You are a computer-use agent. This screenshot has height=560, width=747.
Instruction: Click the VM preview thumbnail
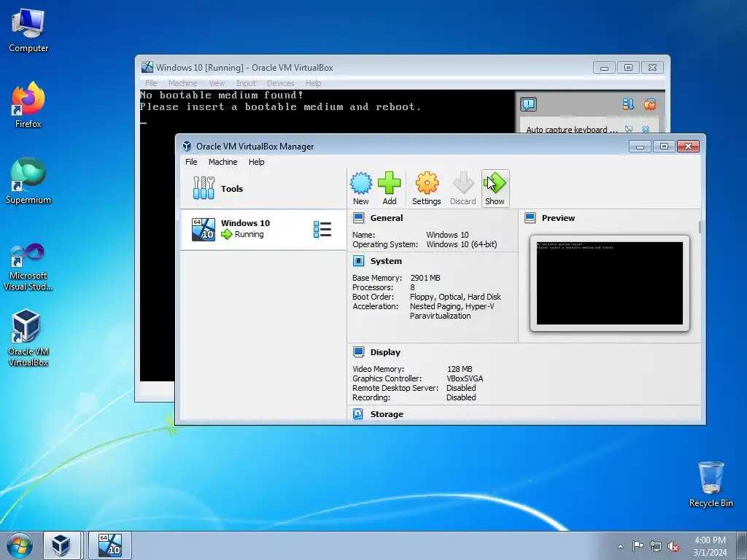coord(609,284)
